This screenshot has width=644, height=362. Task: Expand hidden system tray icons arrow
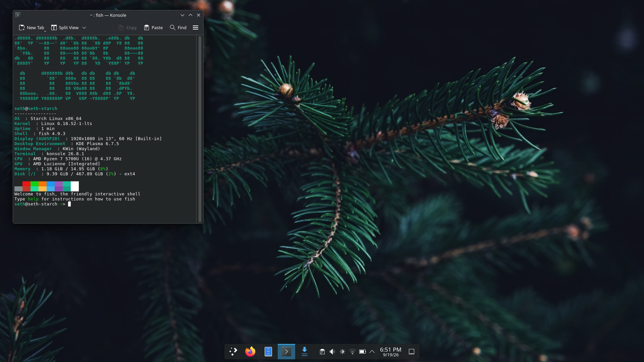(372, 352)
